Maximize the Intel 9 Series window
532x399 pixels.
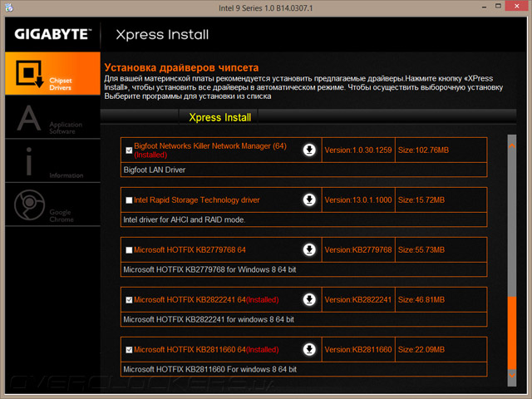pos(498,6)
